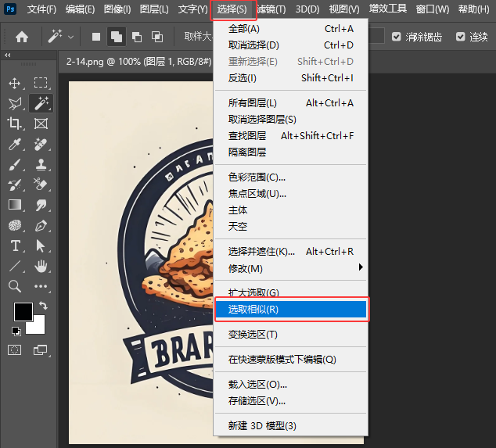This screenshot has height=448, width=496.
Task: Select the Eyedropper tool
Action: point(15,144)
